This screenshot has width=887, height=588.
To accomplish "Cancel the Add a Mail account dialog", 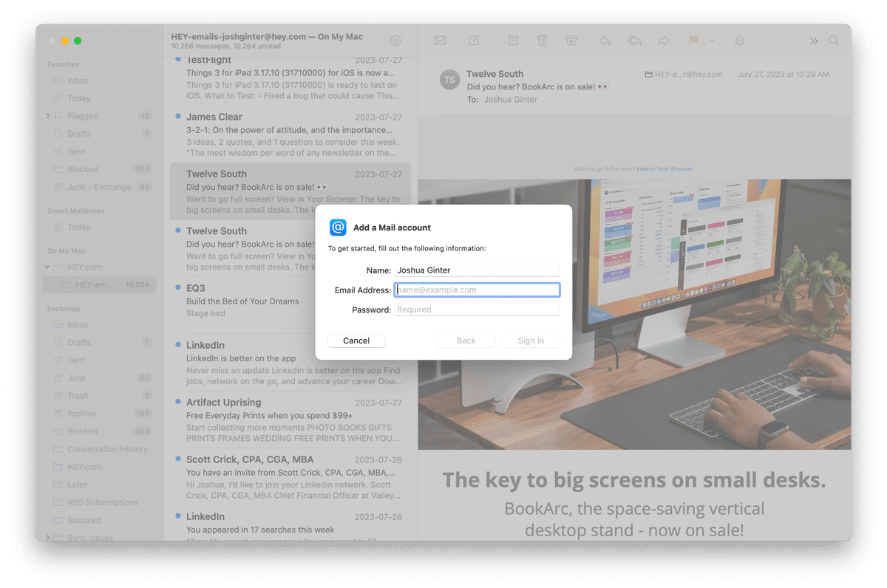I will pos(356,341).
